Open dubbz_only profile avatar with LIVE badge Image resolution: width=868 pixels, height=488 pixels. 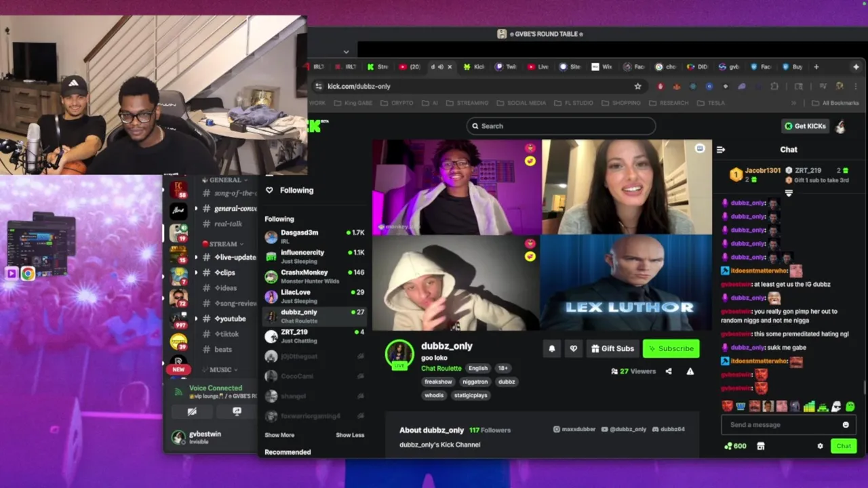point(399,355)
